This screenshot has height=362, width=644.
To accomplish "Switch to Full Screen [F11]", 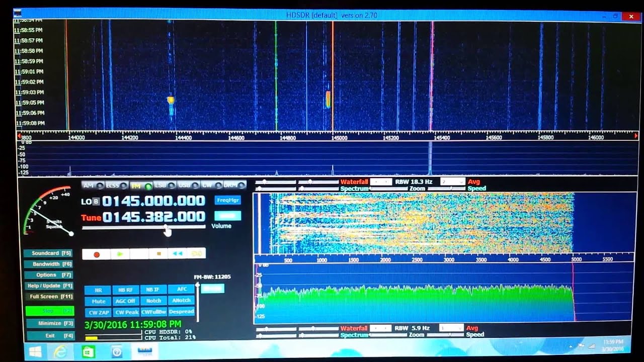I will [49, 297].
